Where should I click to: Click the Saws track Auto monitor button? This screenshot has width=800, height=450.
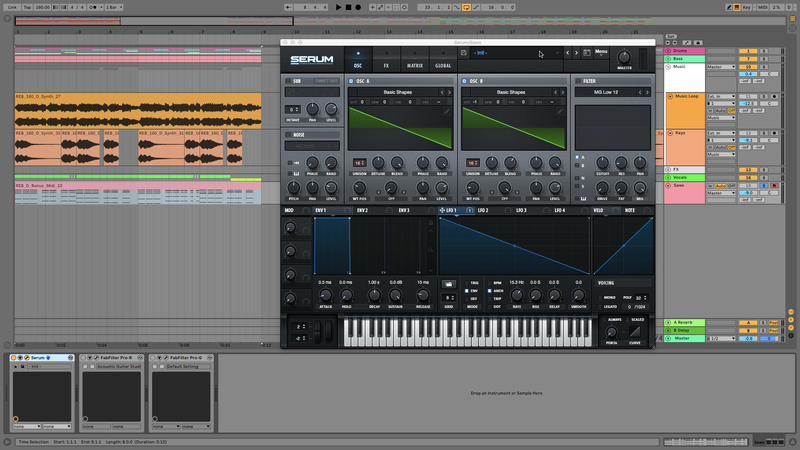[x=720, y=186]
